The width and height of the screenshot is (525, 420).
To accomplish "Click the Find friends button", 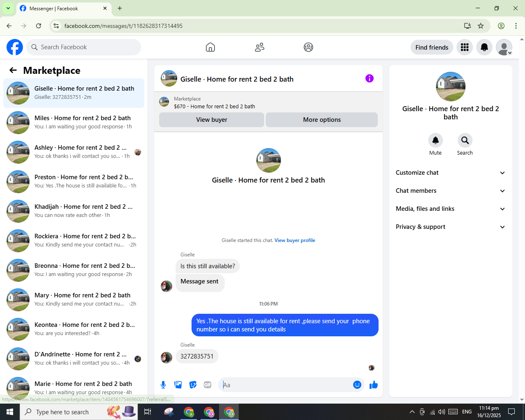I will point(432,47).
